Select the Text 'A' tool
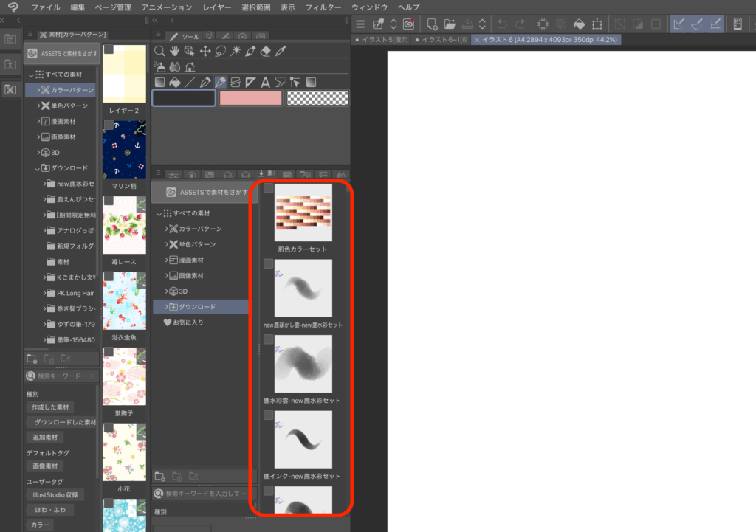This screenshot has height=532, width=756. (x=265, y=83)
